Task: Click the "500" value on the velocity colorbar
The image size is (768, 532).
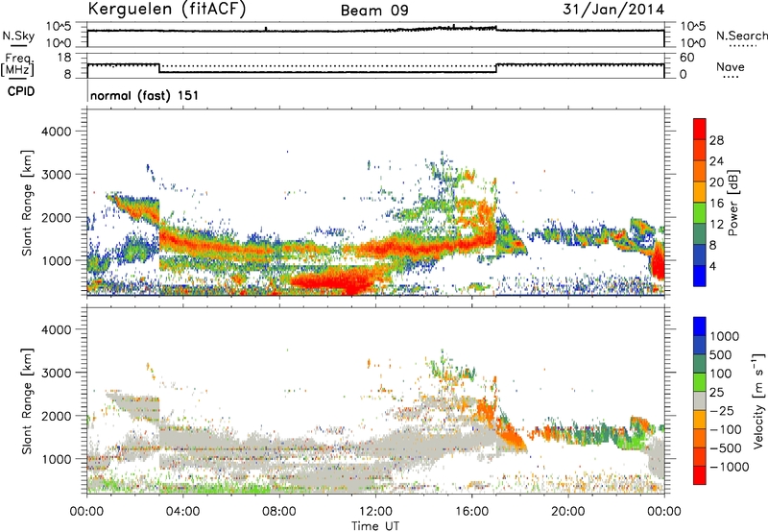Action: pos(723,355)
